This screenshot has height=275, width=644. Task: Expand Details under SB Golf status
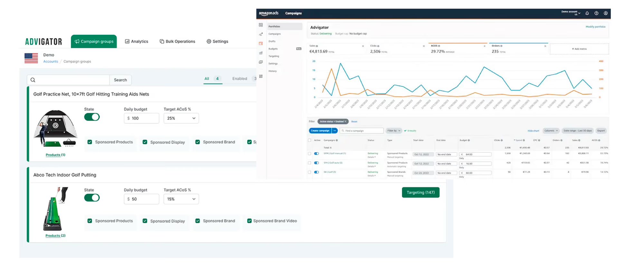[x=372, y=176]
